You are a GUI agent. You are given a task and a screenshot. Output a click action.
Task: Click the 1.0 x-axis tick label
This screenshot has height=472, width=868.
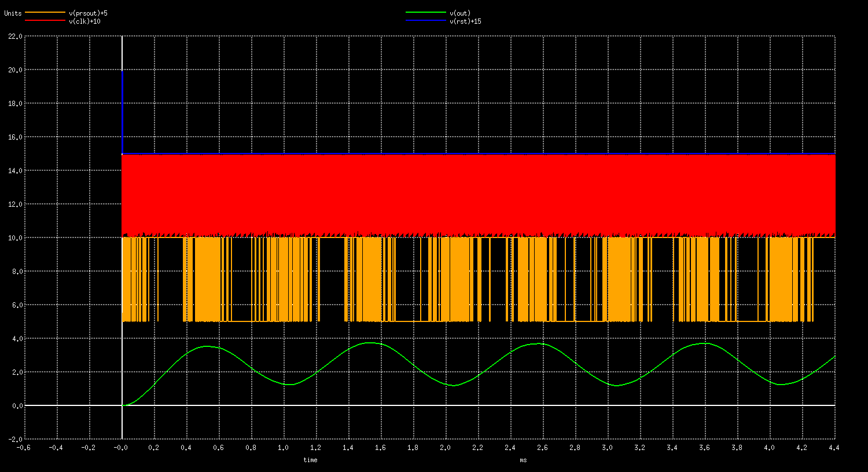pyautogui.click(x=283, y=447)
